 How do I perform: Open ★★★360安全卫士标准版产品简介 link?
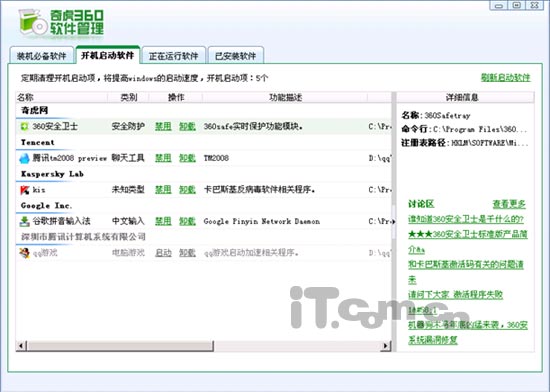pos(468,234)
